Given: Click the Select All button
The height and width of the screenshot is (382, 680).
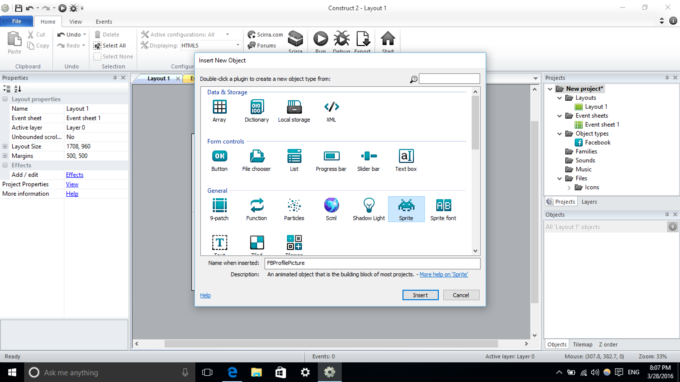Looking at the screenshot, I should click(x=110, y=46).
